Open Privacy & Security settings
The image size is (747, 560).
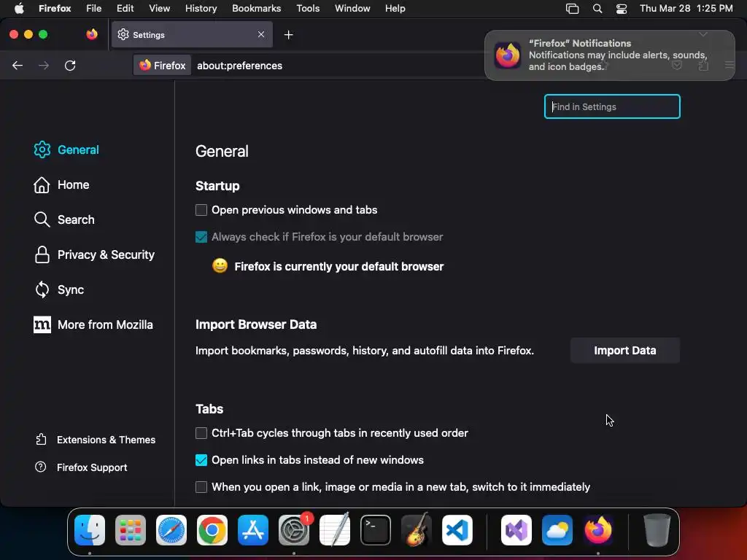94,254
